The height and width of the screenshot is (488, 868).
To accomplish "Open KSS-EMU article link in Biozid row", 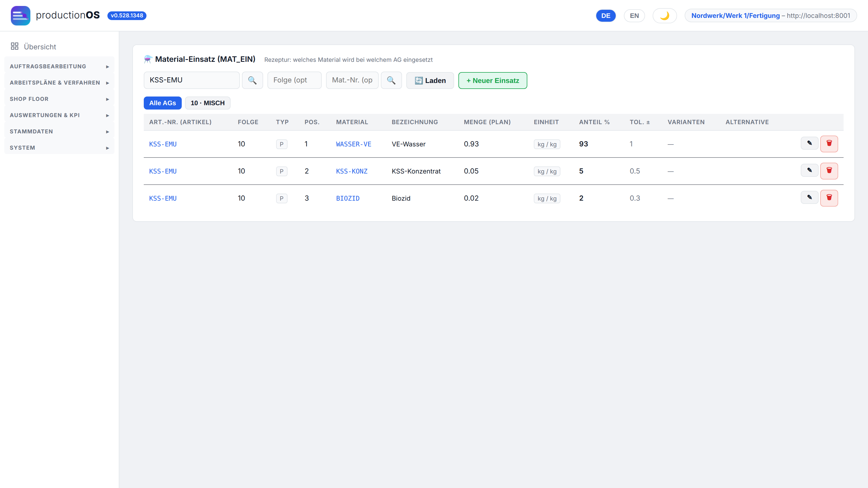I will (163, 198).
